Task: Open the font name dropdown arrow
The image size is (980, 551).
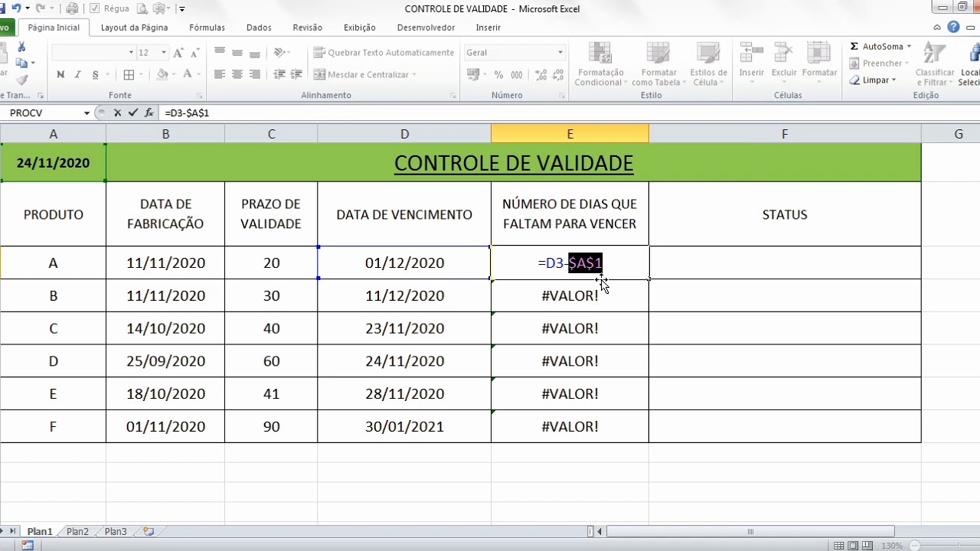Action: 131,53
